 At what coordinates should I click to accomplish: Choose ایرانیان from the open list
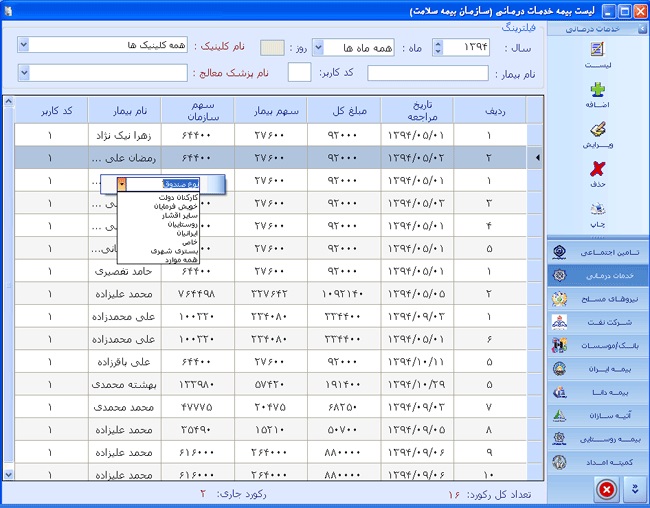click(x=187, y=233)
